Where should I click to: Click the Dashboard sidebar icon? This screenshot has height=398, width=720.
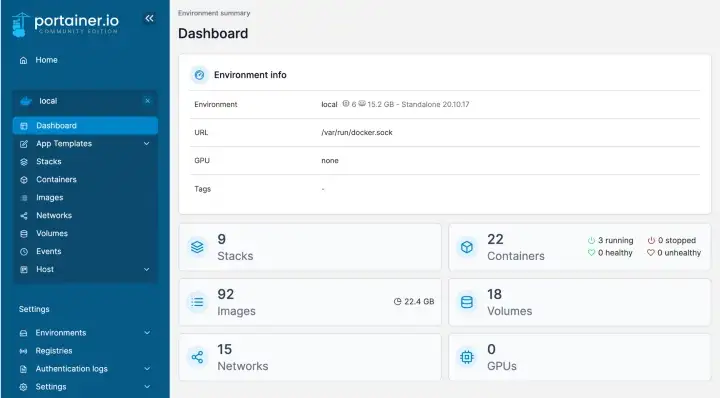[24, 126]
